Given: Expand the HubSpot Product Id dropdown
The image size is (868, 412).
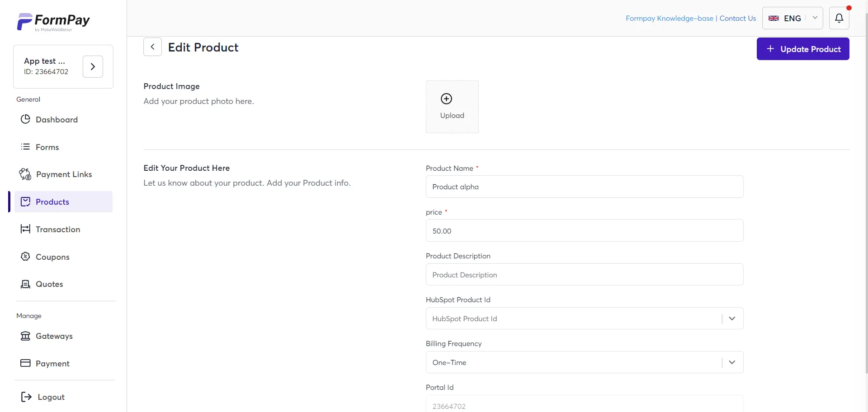Looking at the screenshot, I should 732,318.
